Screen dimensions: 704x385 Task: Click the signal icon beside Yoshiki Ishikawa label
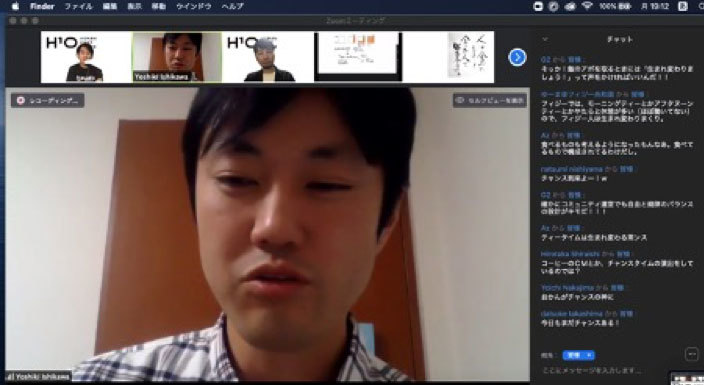click(10, 377)
